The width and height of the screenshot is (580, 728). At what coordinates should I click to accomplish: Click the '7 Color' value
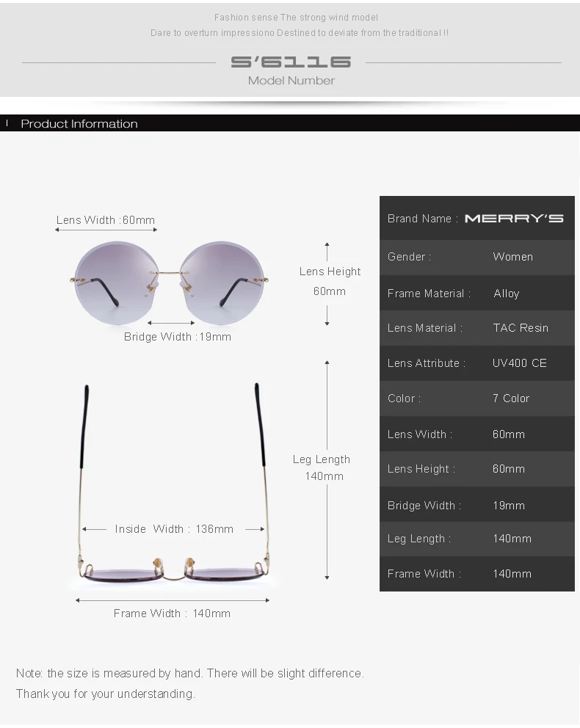click(x=511, y=398)
